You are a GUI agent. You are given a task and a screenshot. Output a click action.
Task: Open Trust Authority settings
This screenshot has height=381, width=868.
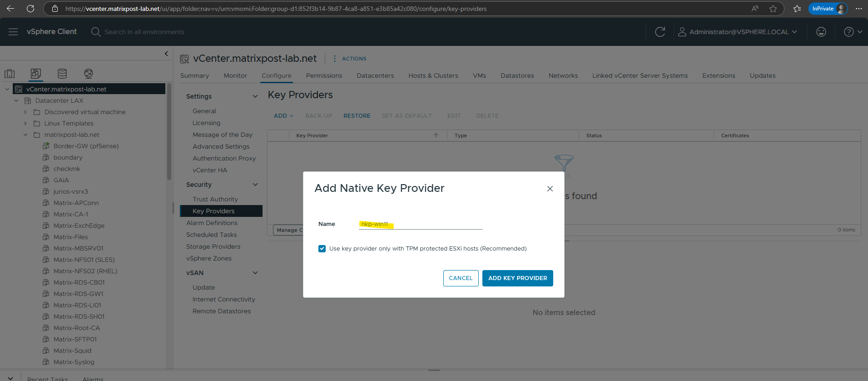tap(215, 199)
